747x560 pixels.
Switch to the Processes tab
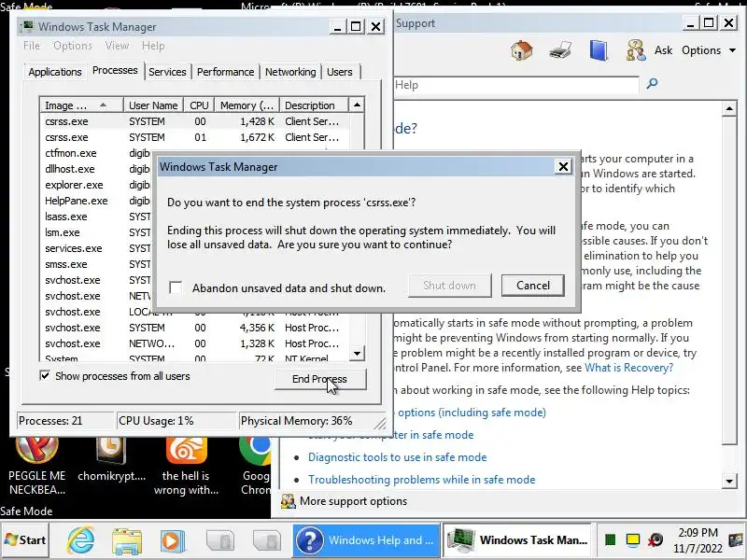[115, 71]
